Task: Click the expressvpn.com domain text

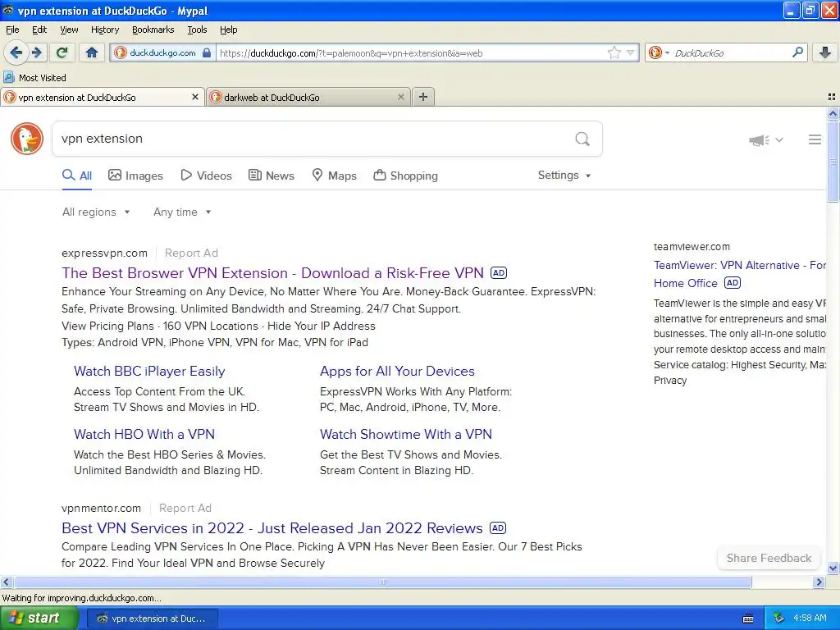Action: click(104, 253)
